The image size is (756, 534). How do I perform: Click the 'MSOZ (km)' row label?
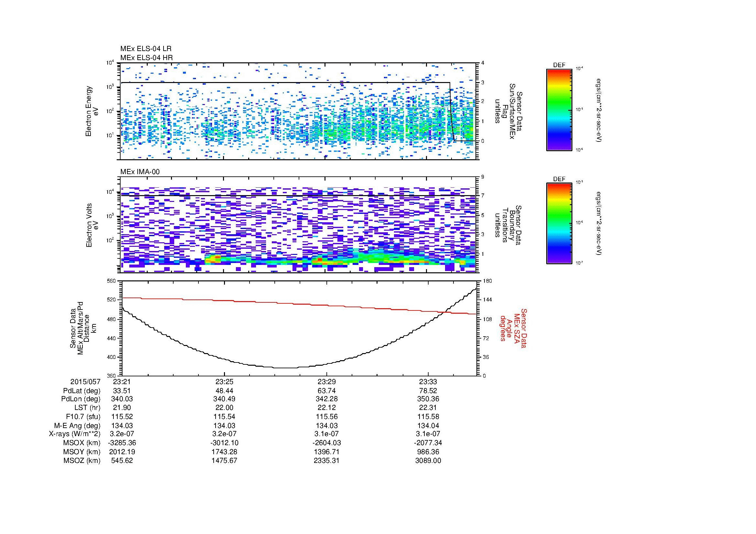pyautogui.click(x=82, y=461)
